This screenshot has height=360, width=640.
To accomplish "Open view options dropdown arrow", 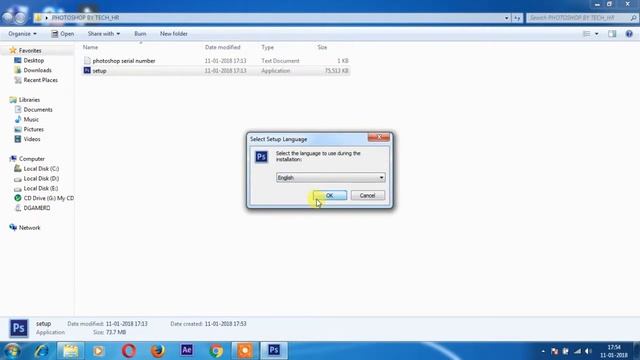I will 596,34.
